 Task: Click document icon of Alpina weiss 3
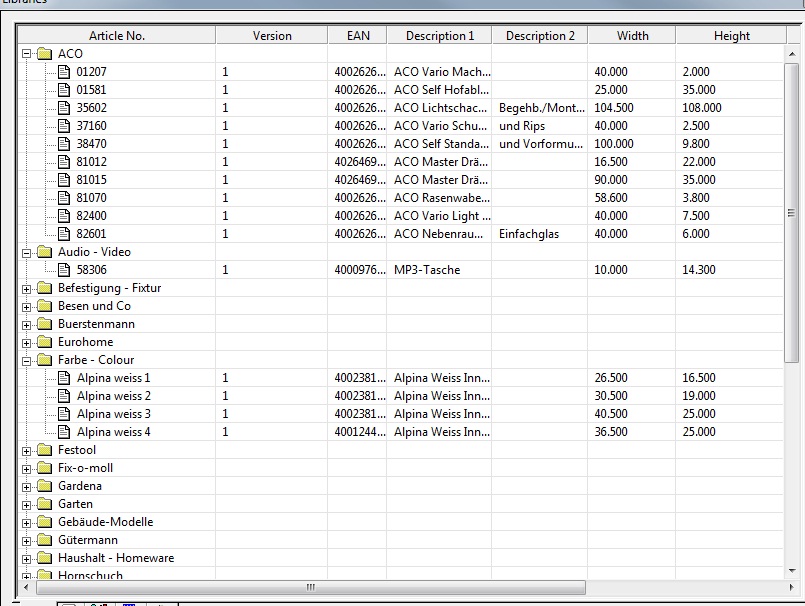pyautogui.click(x=64, y=413)
